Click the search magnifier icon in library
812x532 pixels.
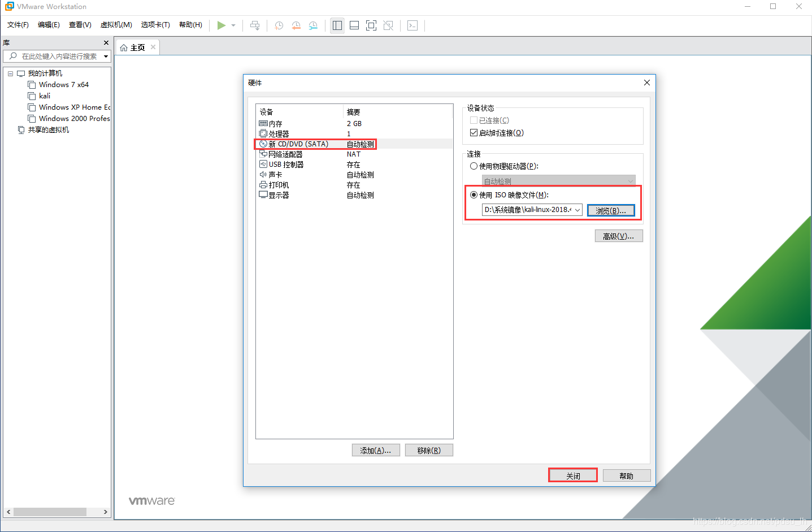tap(13, 56)
